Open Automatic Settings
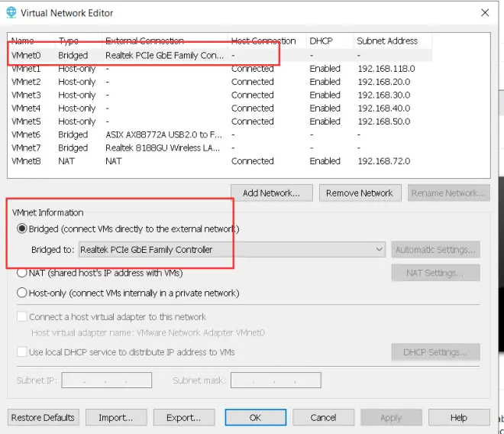 [435, 250]
